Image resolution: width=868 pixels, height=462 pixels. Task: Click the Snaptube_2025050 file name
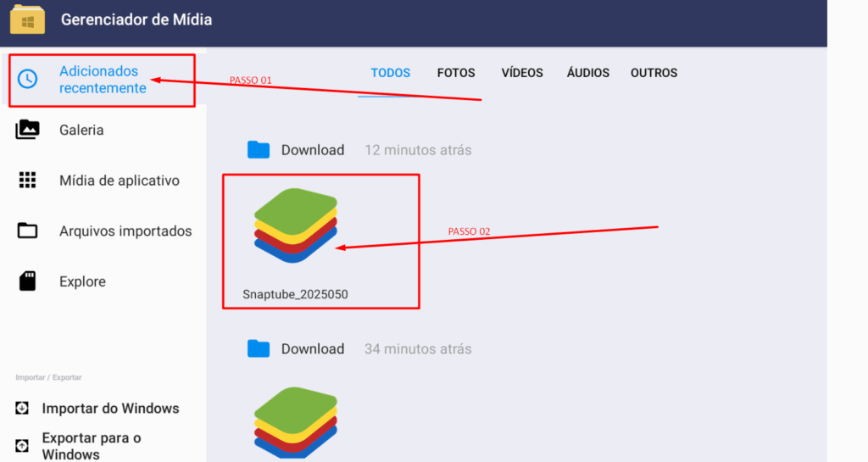pos(295,294)
